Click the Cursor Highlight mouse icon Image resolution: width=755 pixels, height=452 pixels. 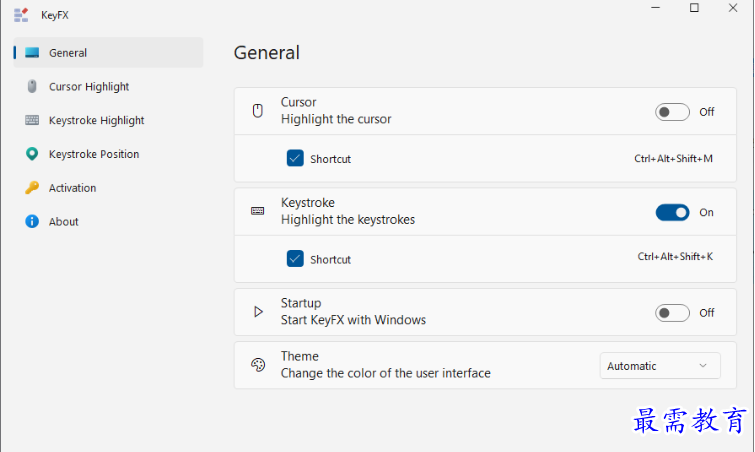[x=32, y=87]
